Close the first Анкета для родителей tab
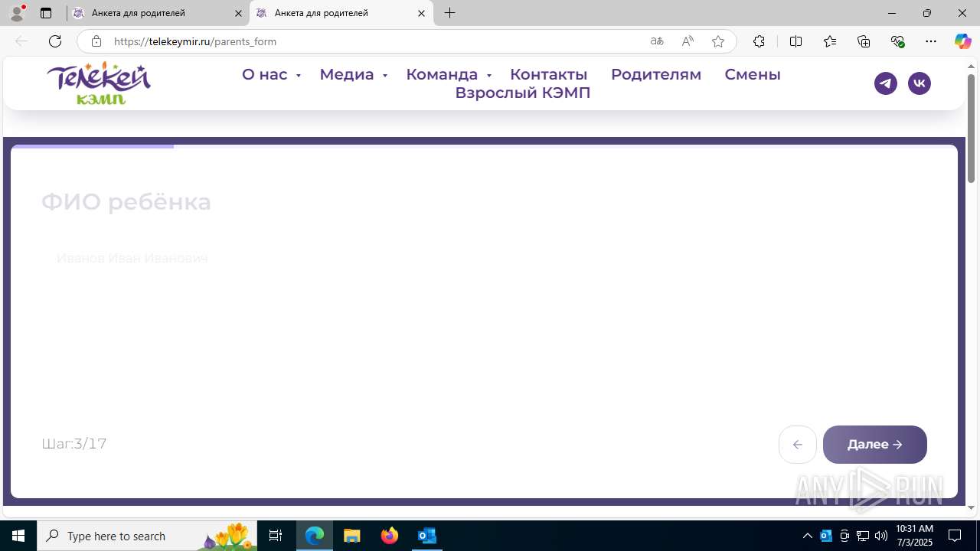This screenshot has width=980, height=551. 238,13
